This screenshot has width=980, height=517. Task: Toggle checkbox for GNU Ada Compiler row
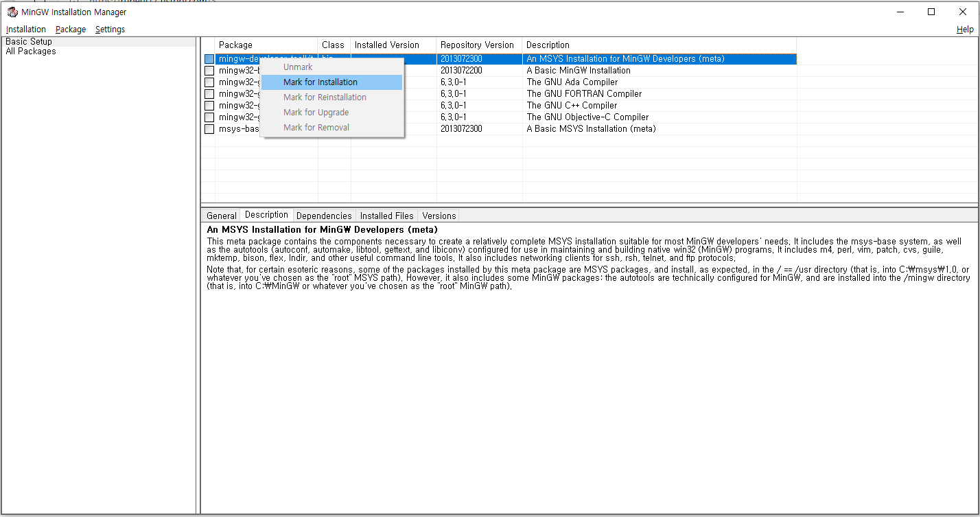pyautogui.click(x=209, y=82)
